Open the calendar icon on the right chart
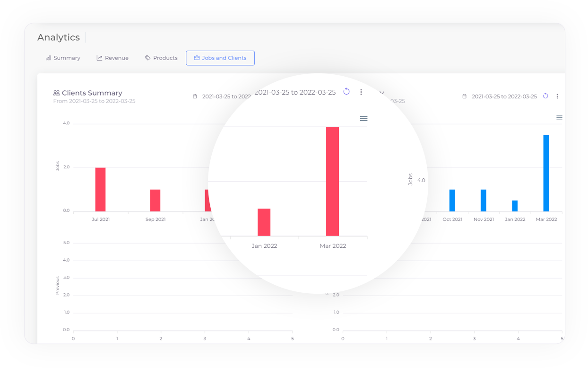Image resolution: width=588 pixels, height=368 pixels. [465, 96]
